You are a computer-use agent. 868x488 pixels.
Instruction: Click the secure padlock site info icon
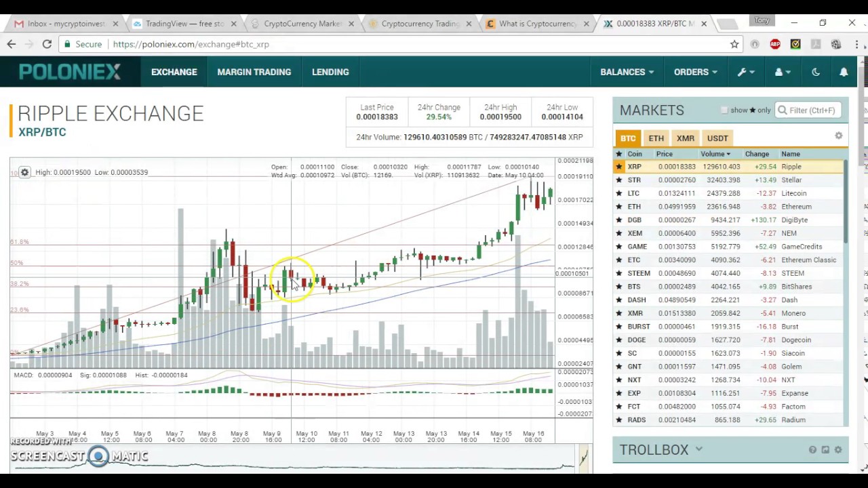point(66,44)
